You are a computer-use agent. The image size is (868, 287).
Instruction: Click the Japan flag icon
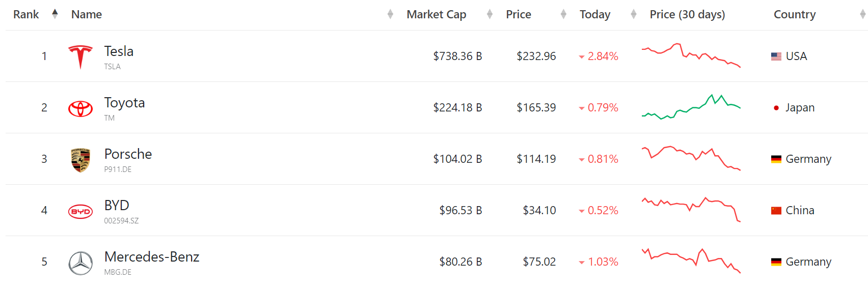(x=776, y=108)
